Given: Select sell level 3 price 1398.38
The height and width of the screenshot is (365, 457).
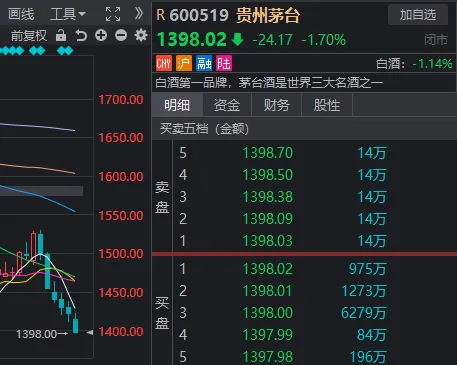Looking at the screenshot, I should [x=268, y=197].
